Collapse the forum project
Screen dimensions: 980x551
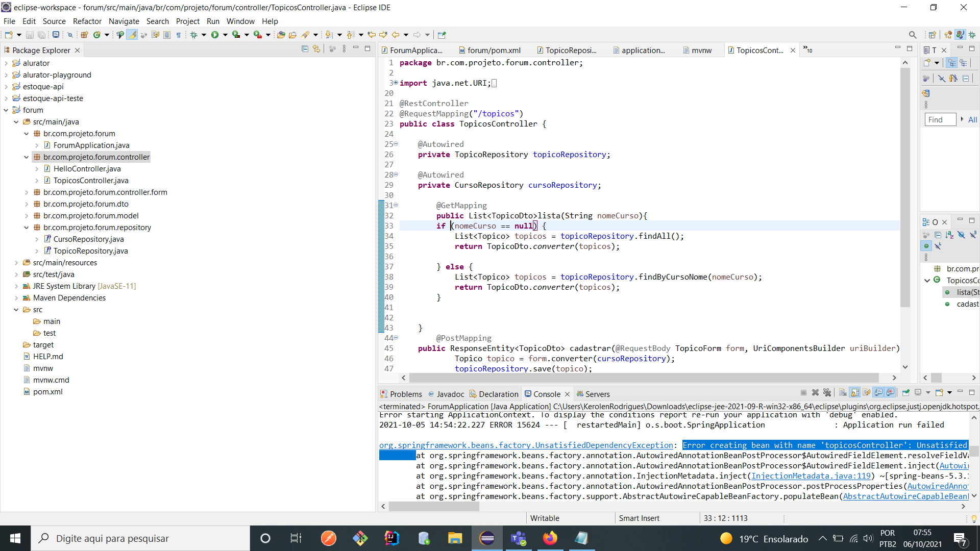(x=6, y=110)
